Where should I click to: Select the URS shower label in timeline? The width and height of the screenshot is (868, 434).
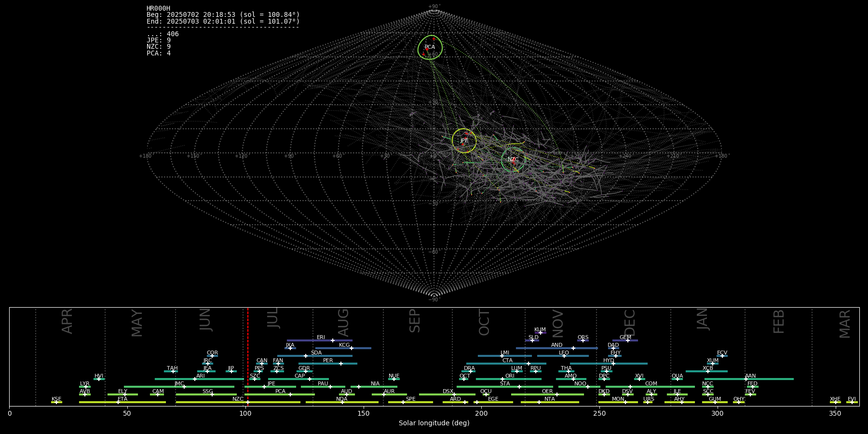(x=649, y=399)
